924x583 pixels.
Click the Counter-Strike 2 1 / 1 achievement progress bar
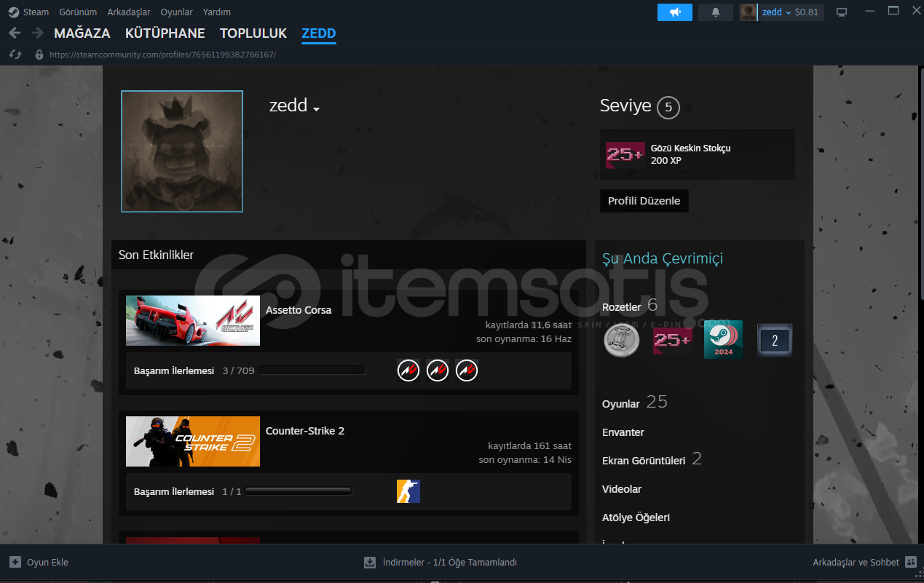(299, 491)
